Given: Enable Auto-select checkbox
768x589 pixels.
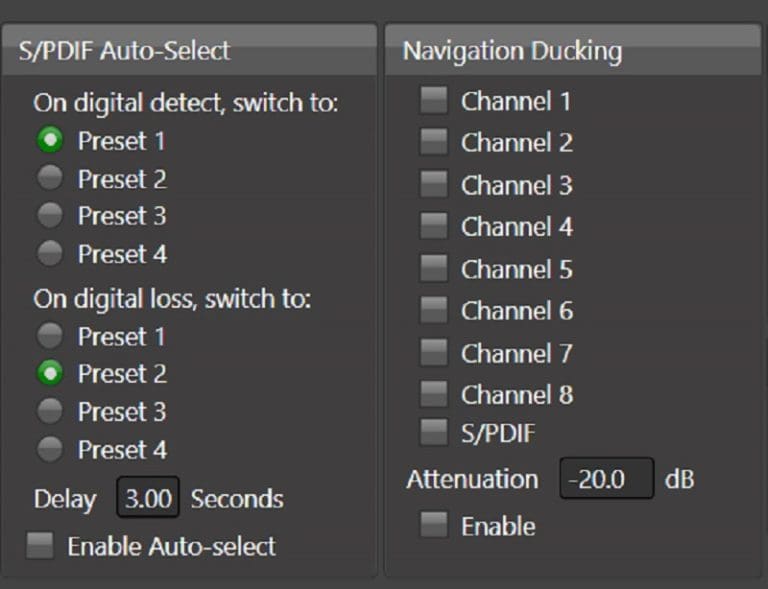Looking at the screenshot, I should (41, 545).
